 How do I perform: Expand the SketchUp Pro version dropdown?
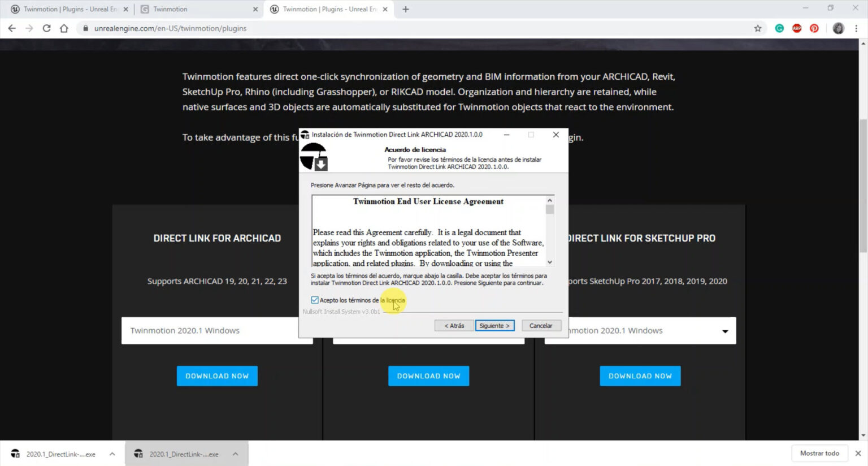(724, 331)
